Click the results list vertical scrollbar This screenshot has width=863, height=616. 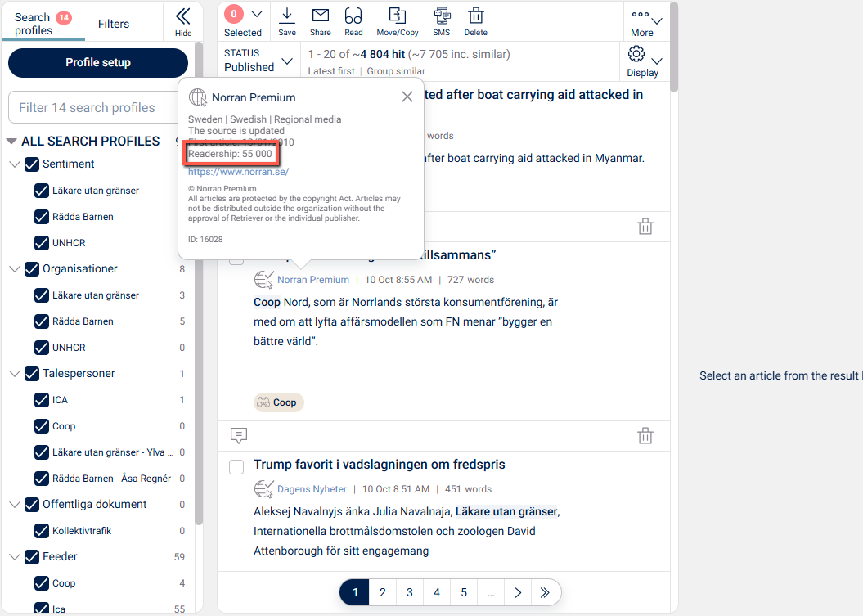pyautogui.click(x=674, y=48)
